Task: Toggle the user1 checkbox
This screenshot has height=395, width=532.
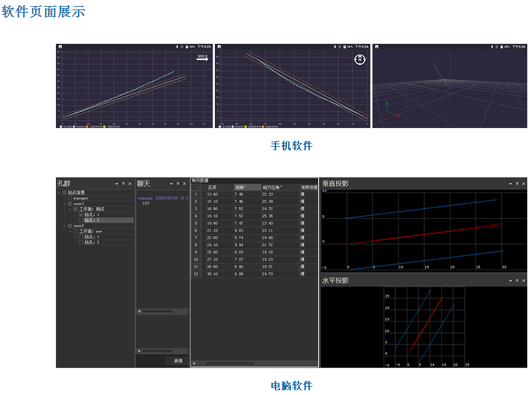Action: 70,204
